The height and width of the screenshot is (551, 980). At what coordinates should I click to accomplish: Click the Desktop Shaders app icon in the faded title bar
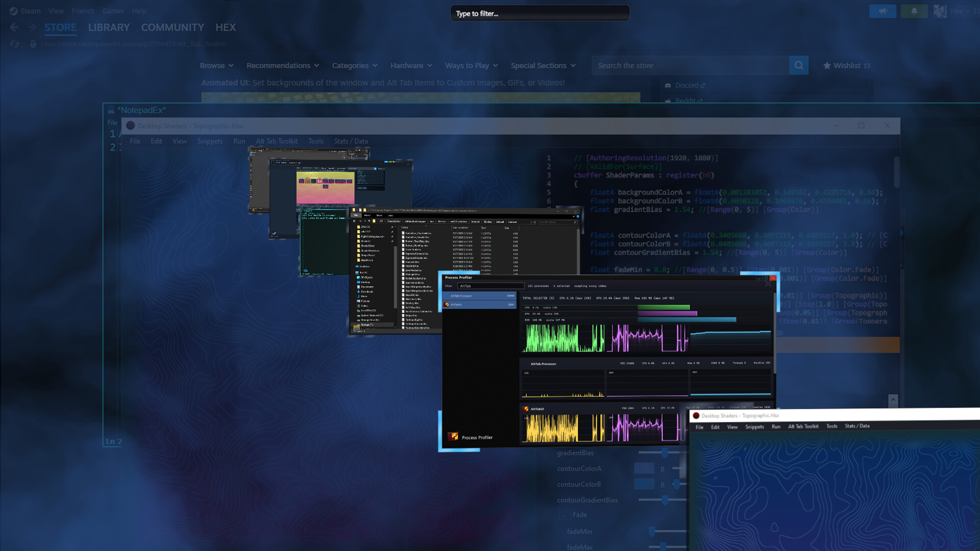tap(131, 126)
